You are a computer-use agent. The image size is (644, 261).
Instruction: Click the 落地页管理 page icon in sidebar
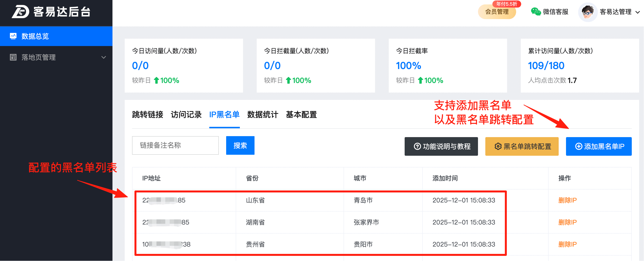click(x=13, y=57)
